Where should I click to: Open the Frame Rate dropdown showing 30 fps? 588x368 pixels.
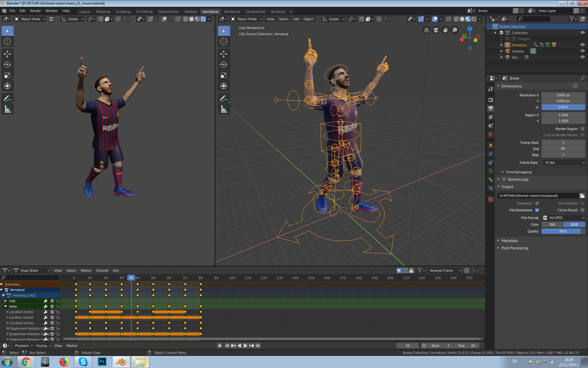pyautogui.click(x=563, y=162)
